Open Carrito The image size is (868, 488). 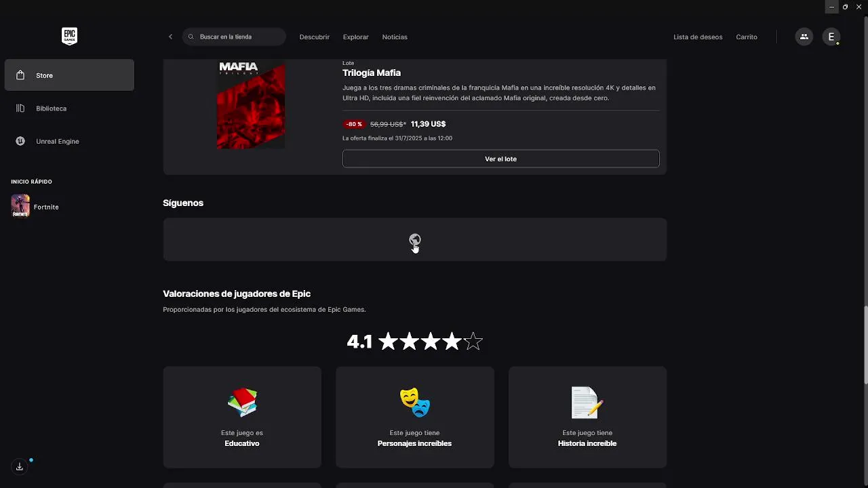tap(747, 37)
